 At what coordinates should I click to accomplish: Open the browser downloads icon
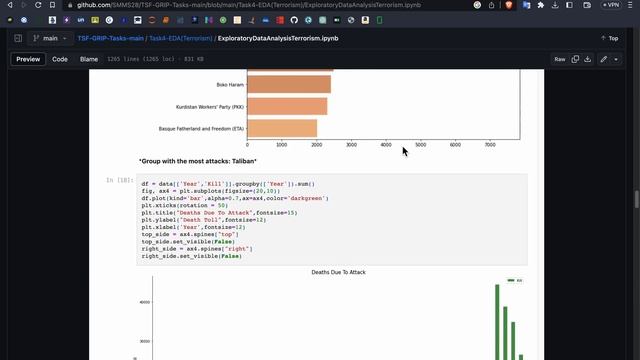click(555, 5)
